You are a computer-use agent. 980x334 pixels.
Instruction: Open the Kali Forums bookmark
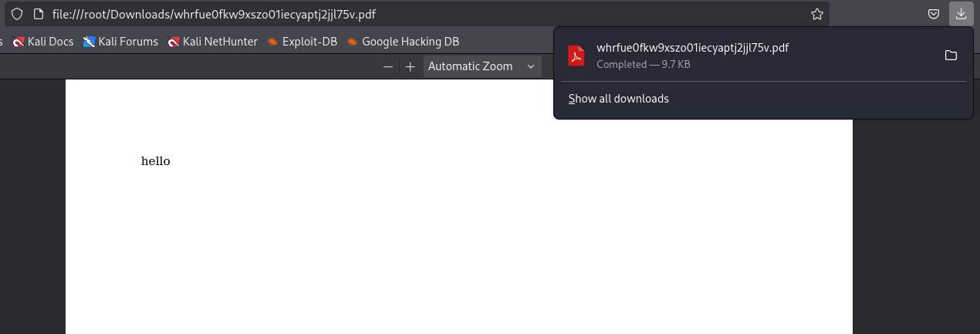[120, 42]
